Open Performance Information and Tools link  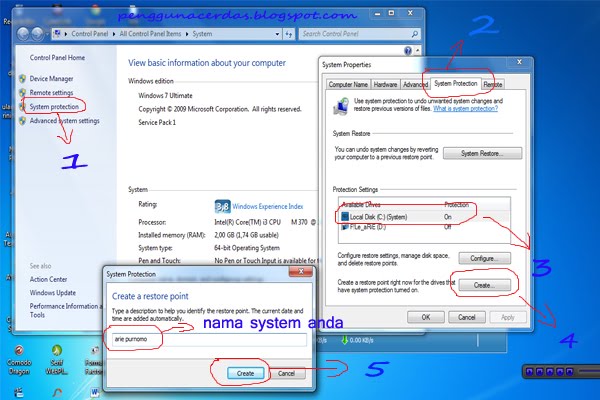tap(65, 310)
